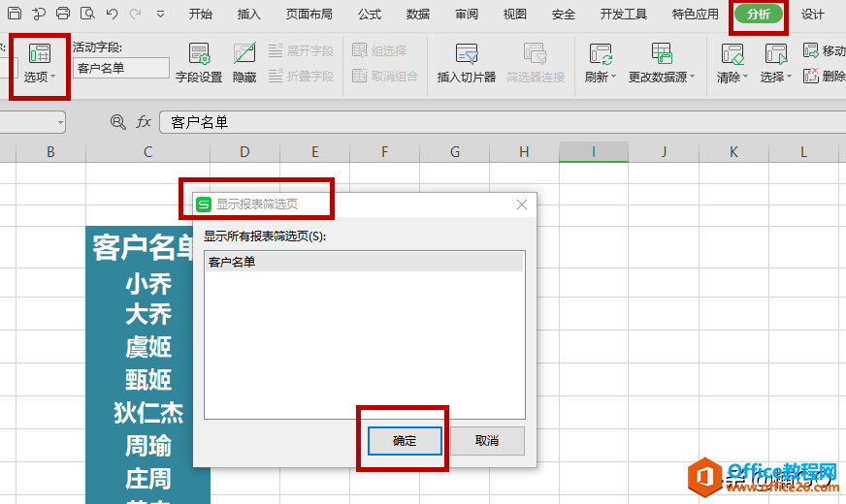Click the Undo arrow icon
Image resolution: width=846 pixels, height=504 pixels.
(112, 14)
